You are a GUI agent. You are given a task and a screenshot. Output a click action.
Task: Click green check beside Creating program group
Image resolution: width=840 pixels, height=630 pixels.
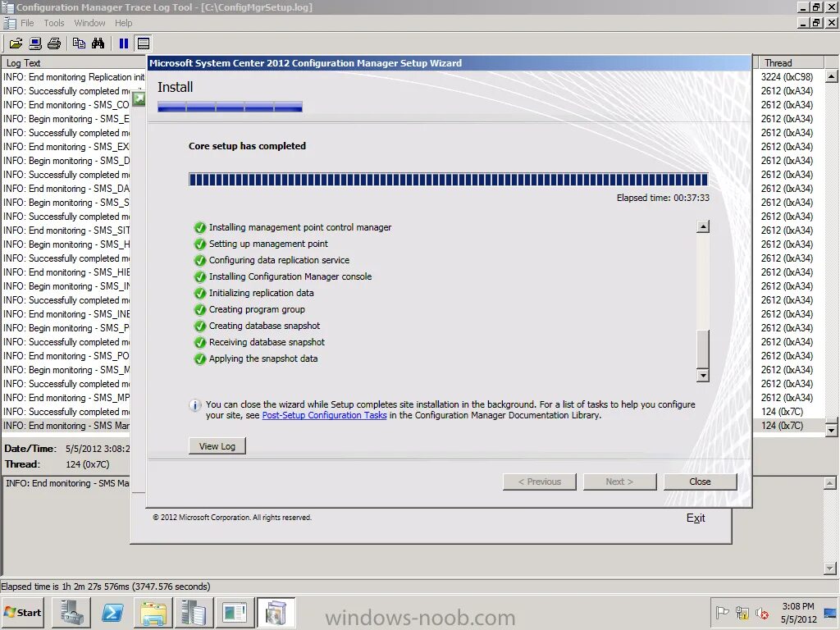pyautogui.click(x=200, y=309)
